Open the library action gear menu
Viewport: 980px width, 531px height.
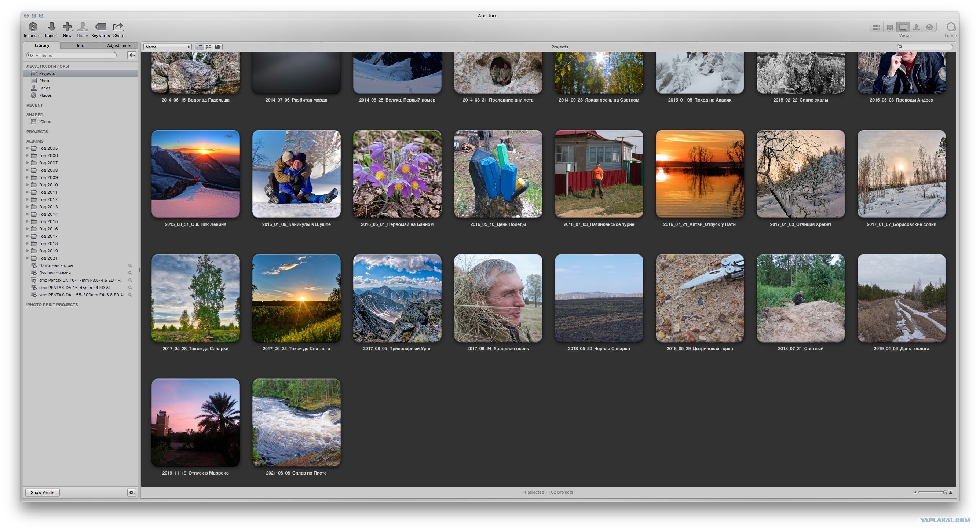(132, 55)
